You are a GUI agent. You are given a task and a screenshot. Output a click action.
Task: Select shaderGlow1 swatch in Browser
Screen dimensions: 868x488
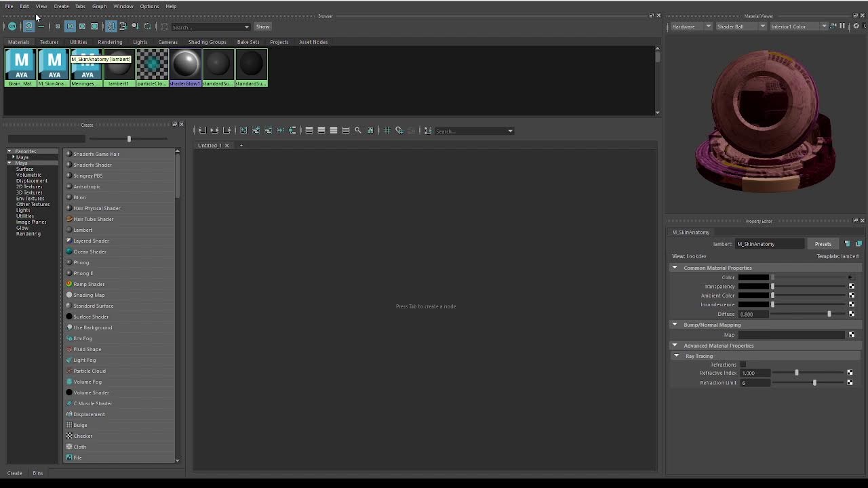click(185, 67)
